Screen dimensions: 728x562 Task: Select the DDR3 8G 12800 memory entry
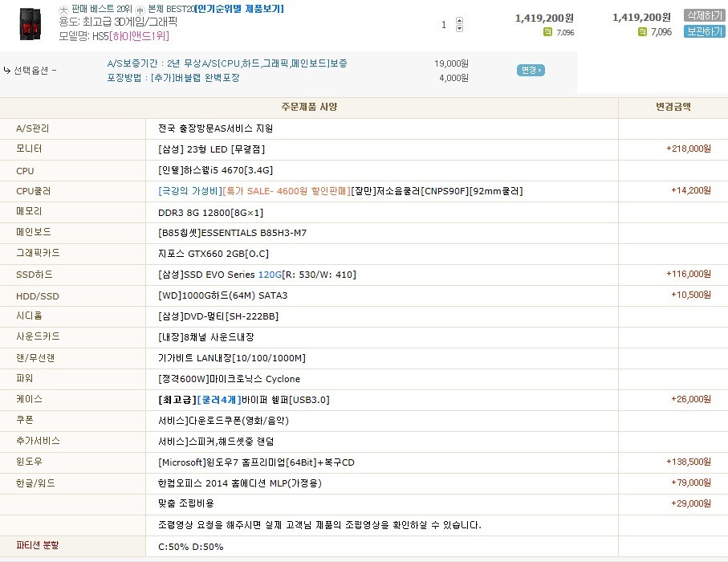point(211,212)
